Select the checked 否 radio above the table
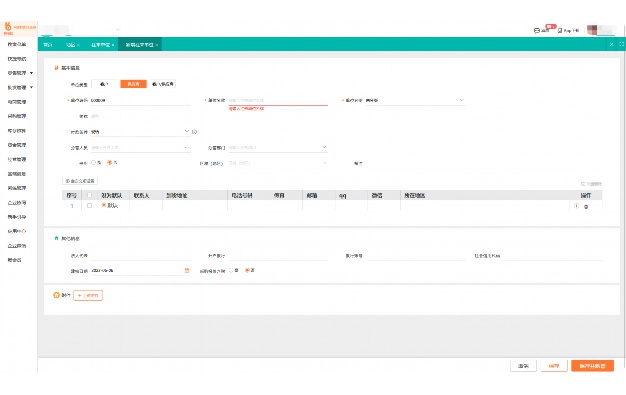 coord(109,163)
